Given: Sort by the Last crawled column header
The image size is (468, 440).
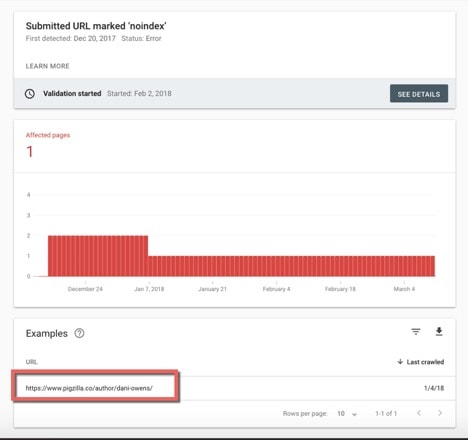Looking at the screenshot, I should pos(421,362).
